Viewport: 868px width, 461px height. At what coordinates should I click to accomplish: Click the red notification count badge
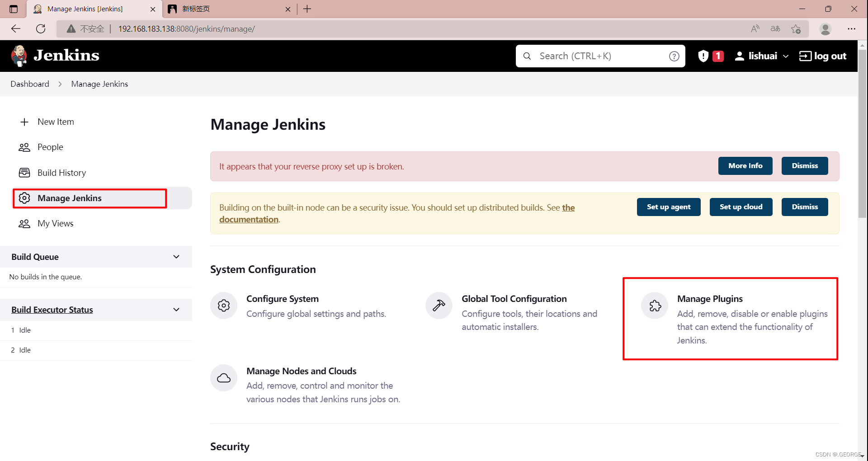pos(718,56)
